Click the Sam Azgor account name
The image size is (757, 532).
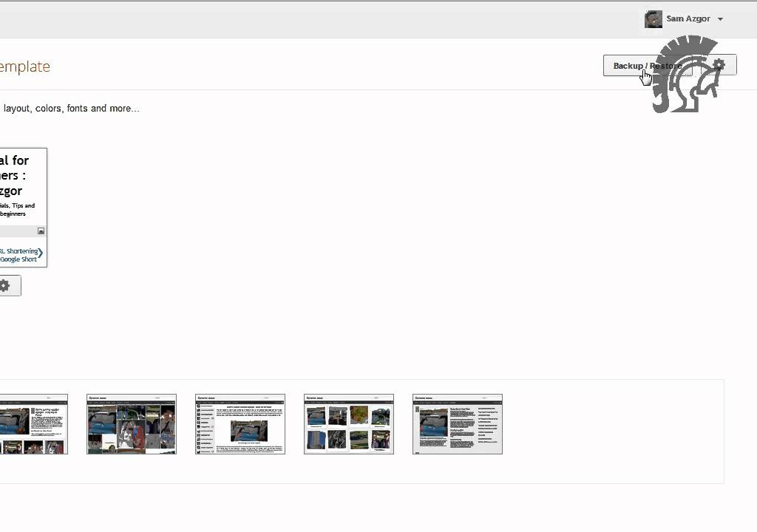click(x=688, y=18)
